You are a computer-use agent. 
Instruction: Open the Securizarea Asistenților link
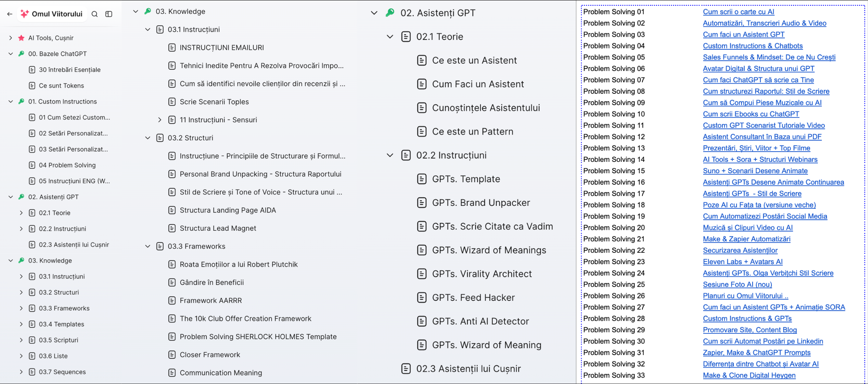[x=740, y=250]
